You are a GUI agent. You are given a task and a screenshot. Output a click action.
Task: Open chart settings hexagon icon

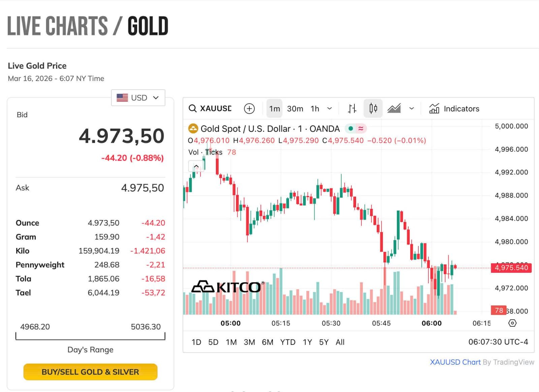(512, 323)
